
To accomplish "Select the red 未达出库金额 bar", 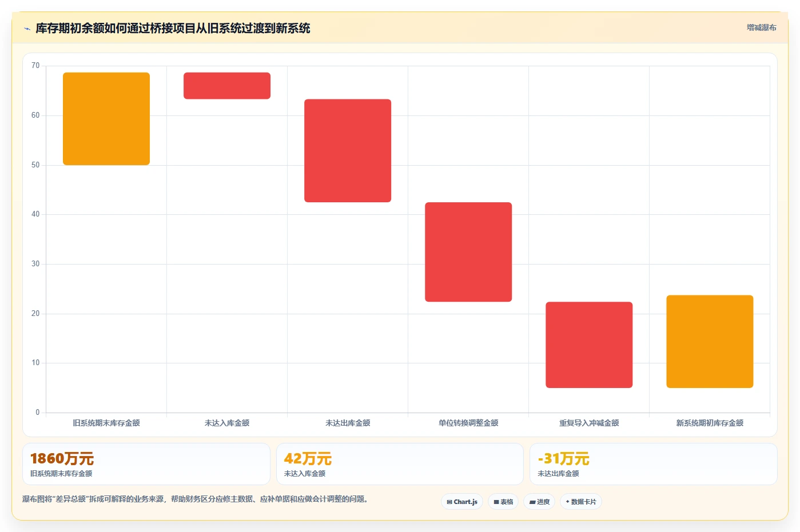I will 348,151.
